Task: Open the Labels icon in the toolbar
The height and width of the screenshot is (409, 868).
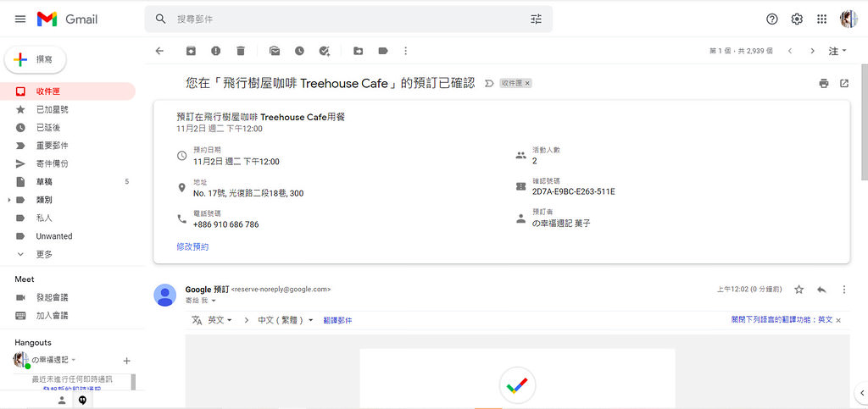Action: [383, 51]
